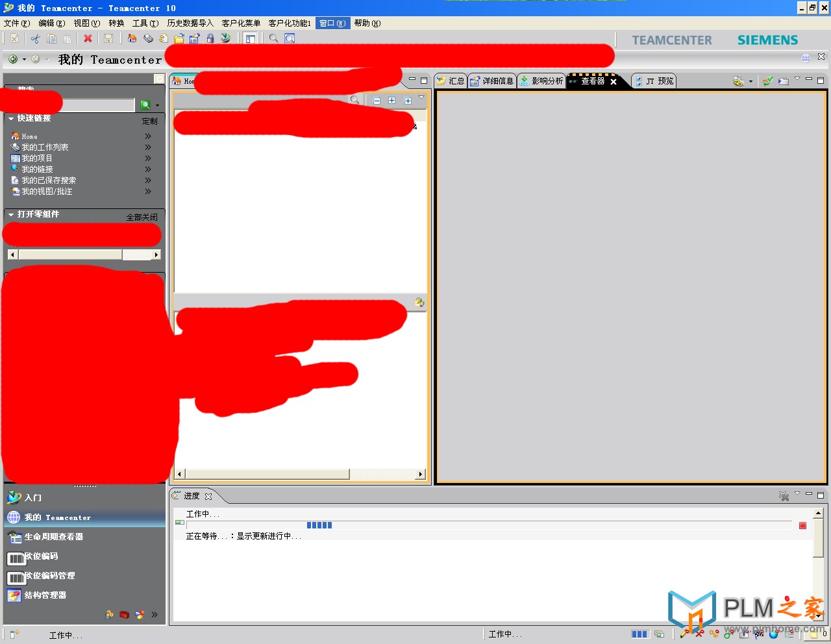Click the 定制 link in quick links
Image resolution: width=831 pixels, height=644 pixels.
[150, 121]
